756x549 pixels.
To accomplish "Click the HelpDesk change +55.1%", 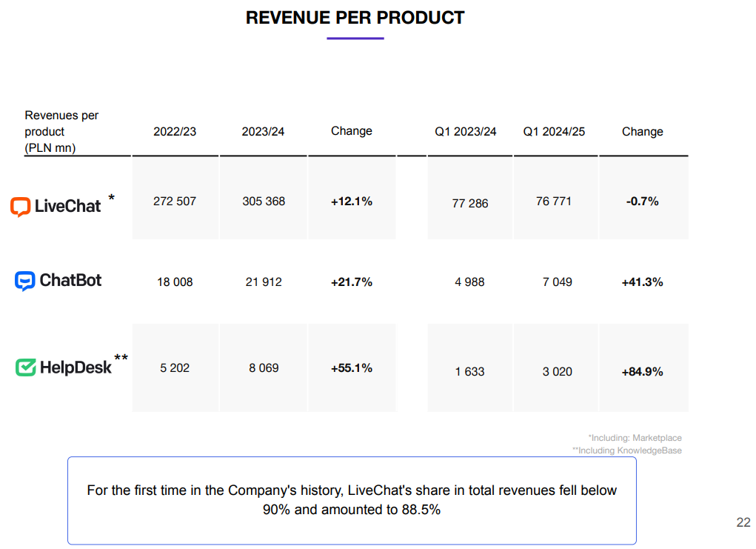I will [352, 368].
